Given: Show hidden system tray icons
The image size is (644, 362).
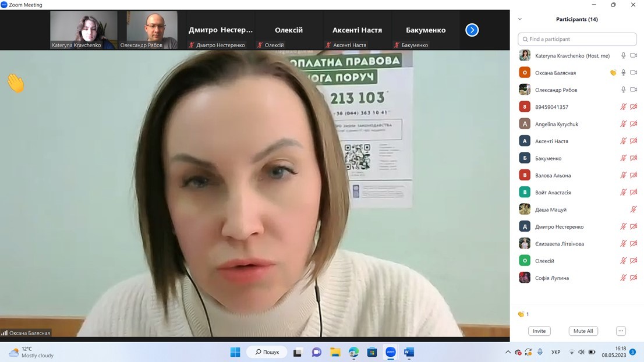Looking at the screenshot, I should 508,352.
